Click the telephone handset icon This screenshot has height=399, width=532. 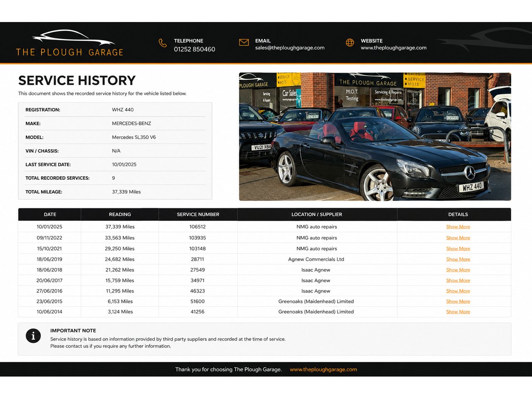tap(163, 43)
